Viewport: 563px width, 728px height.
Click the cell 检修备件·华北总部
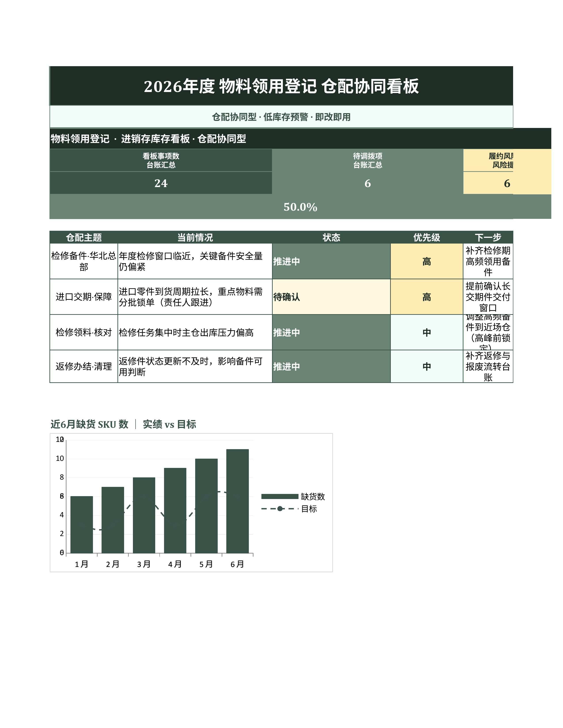click(x=84, y=261)
